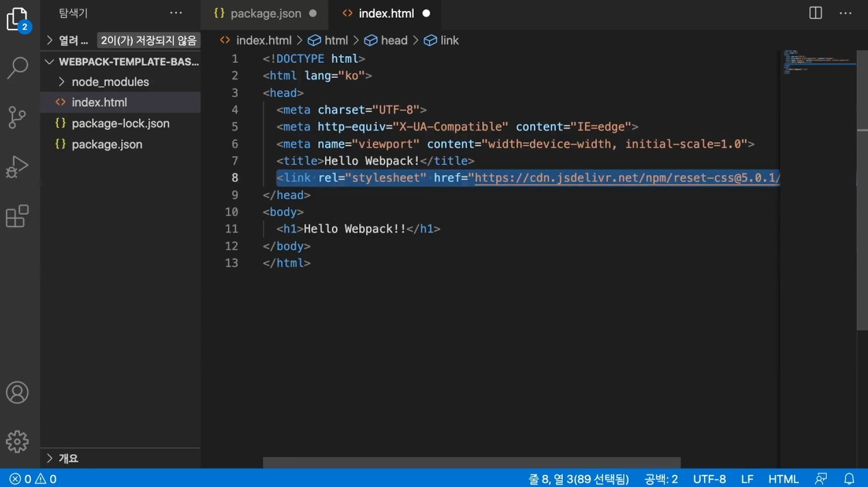Viewport: 868px width, 487px height.
Task: Open the Run and Debug view icon
Action: (17, 166)
